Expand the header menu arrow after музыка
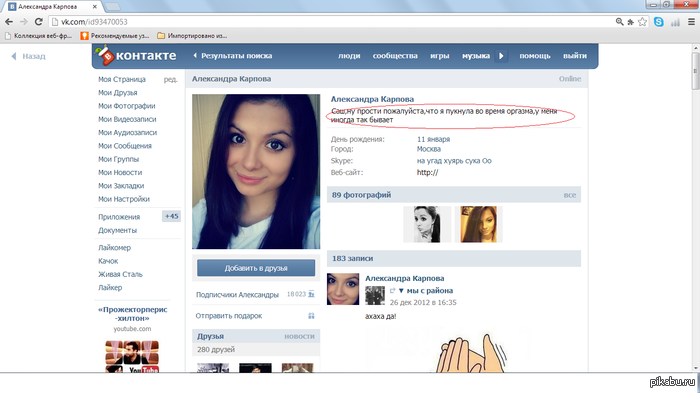 tap(501, 56)
